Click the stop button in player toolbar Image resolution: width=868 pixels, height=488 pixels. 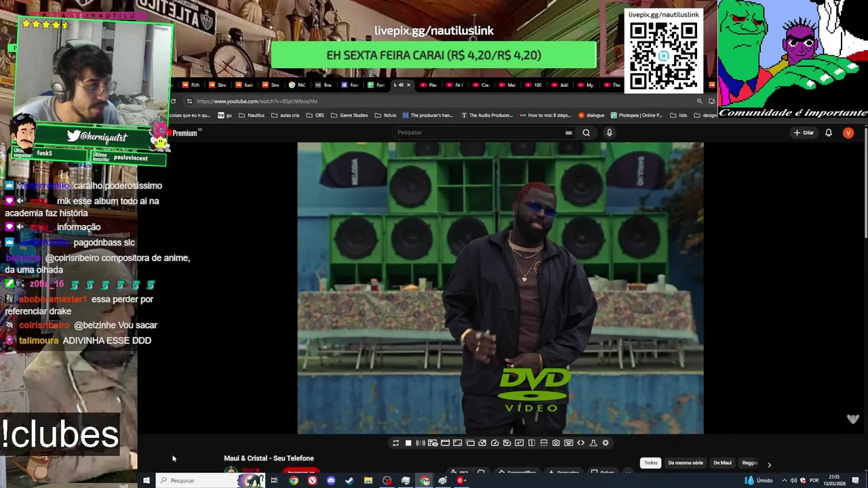coord(408,443)
